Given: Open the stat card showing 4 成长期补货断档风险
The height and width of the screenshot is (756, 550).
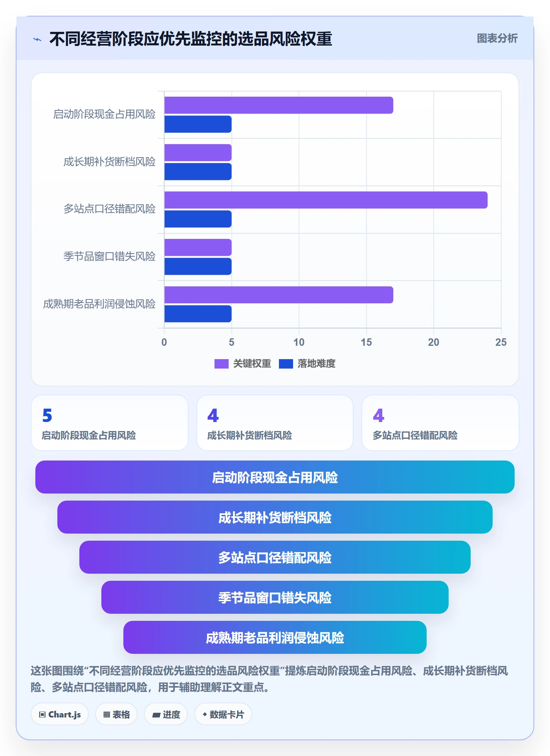Looking at the screenshot, I should tap(275, 423).
